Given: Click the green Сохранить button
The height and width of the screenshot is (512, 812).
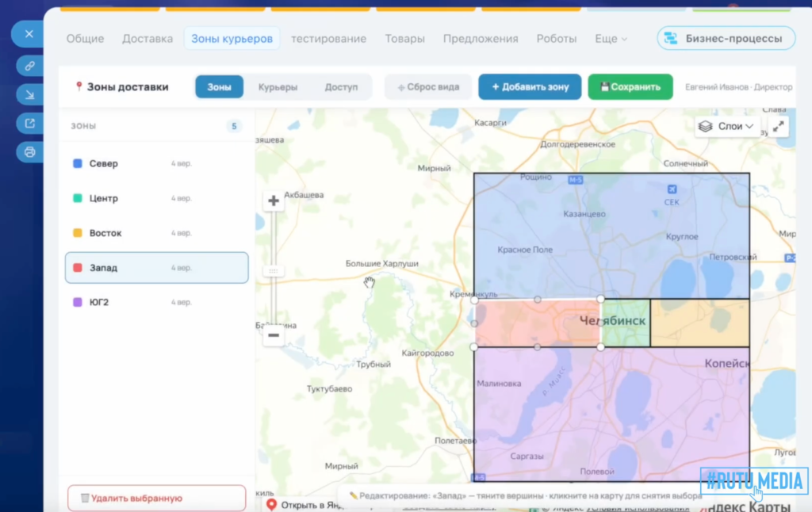Looking at the screenshot, I should tap(630, 87).
